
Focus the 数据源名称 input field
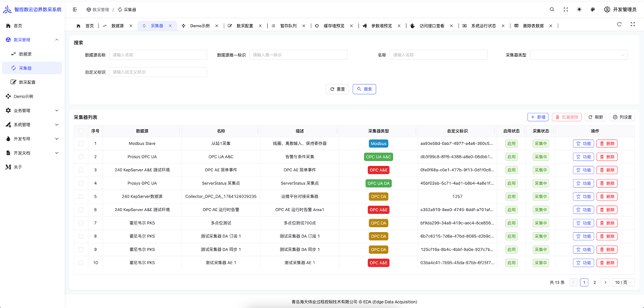click(158, 55)
